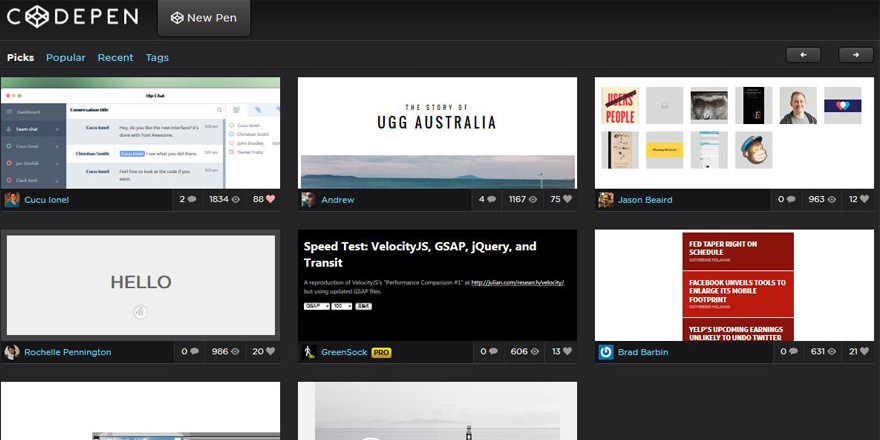Open the Speed Test VelocityJS pen
Image resolution: width=880 pixels, height=440 pixels.
(x=437, y=285)
